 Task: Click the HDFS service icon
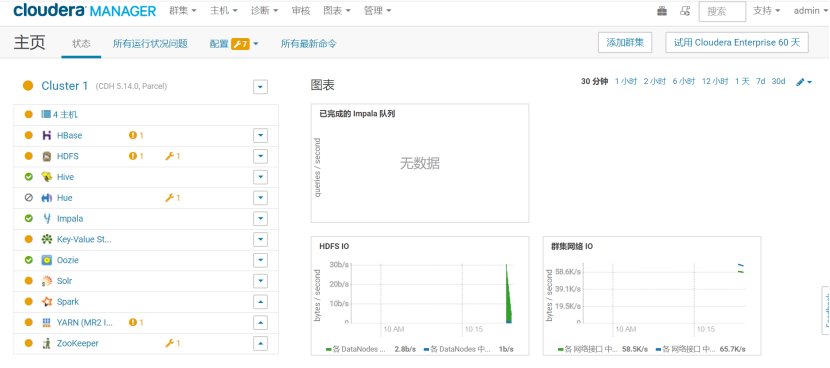click(47, 156)
